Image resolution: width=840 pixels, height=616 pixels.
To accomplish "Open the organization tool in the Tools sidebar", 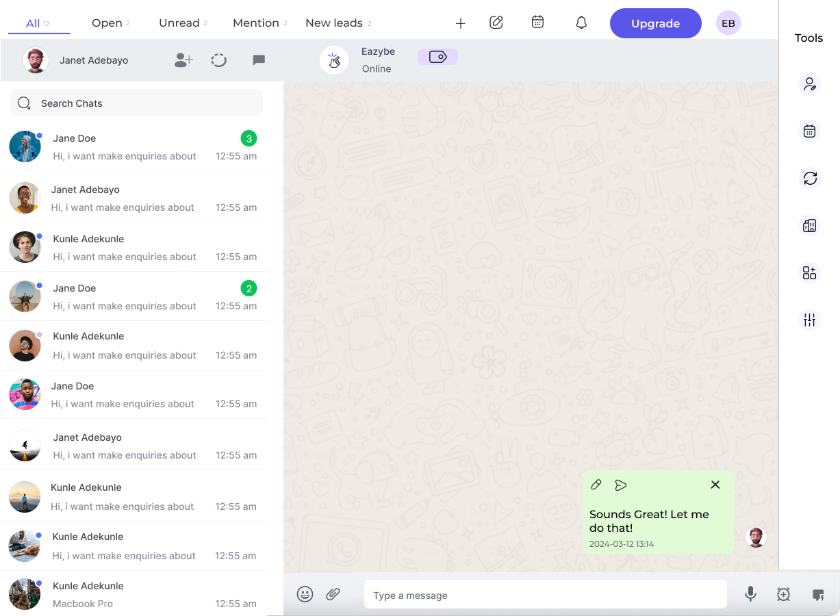I will tap(809, 225).
